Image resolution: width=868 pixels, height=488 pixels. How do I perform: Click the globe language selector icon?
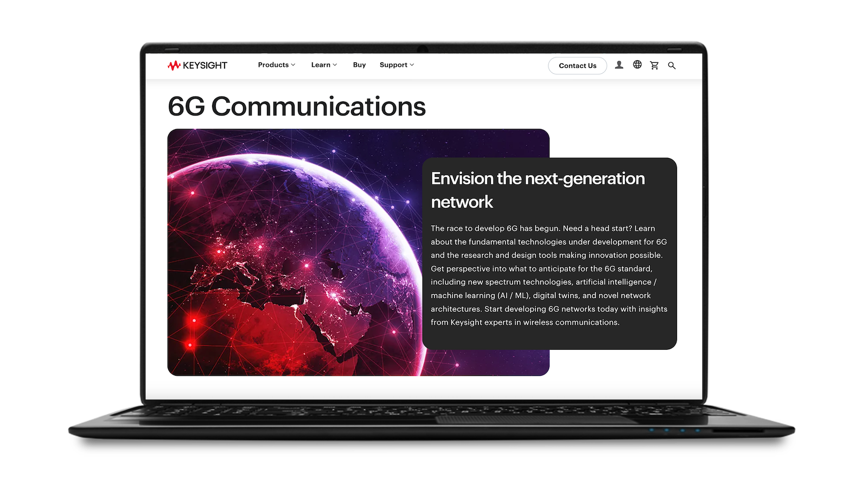click(x=637, y=65)
